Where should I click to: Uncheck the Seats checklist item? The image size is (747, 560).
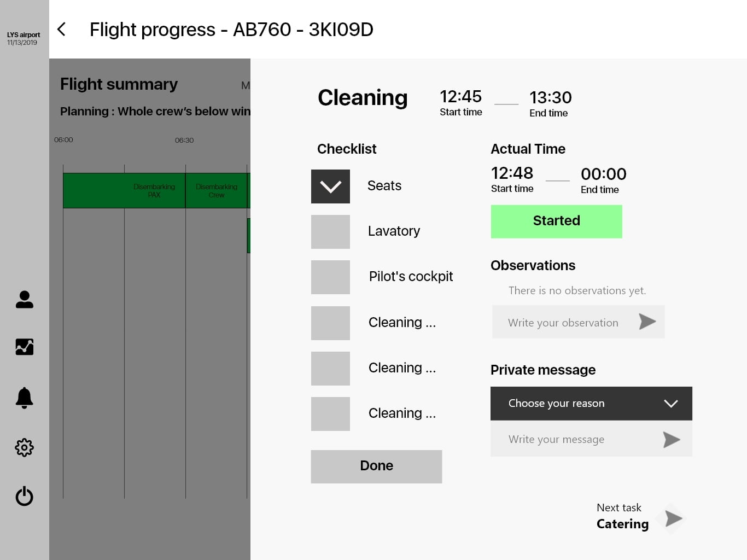click(330, 186)
